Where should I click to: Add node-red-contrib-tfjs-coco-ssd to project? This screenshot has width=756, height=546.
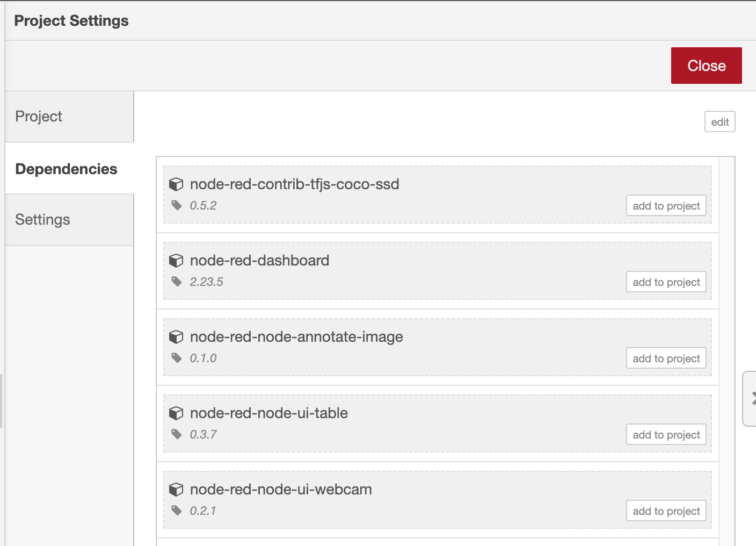(666, 205)
